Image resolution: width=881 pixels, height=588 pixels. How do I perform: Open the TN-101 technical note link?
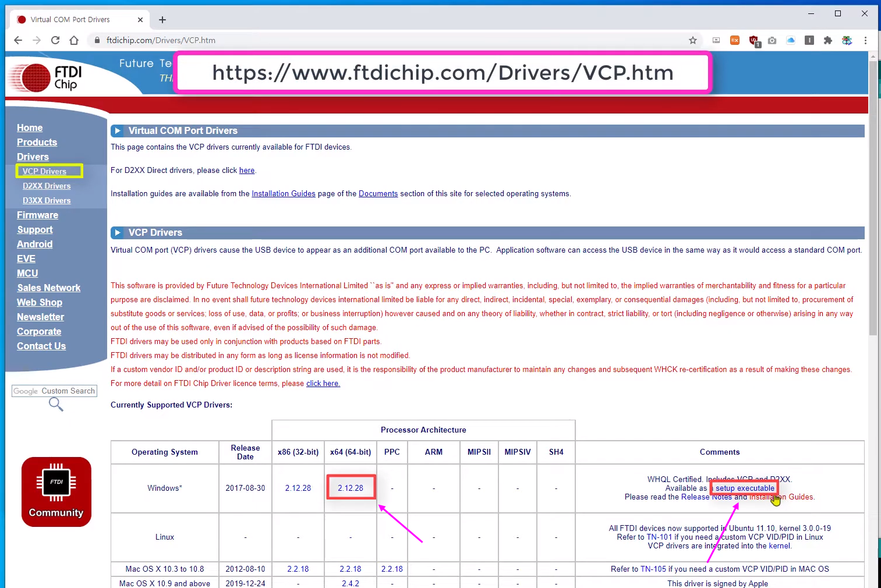point(659,537)
